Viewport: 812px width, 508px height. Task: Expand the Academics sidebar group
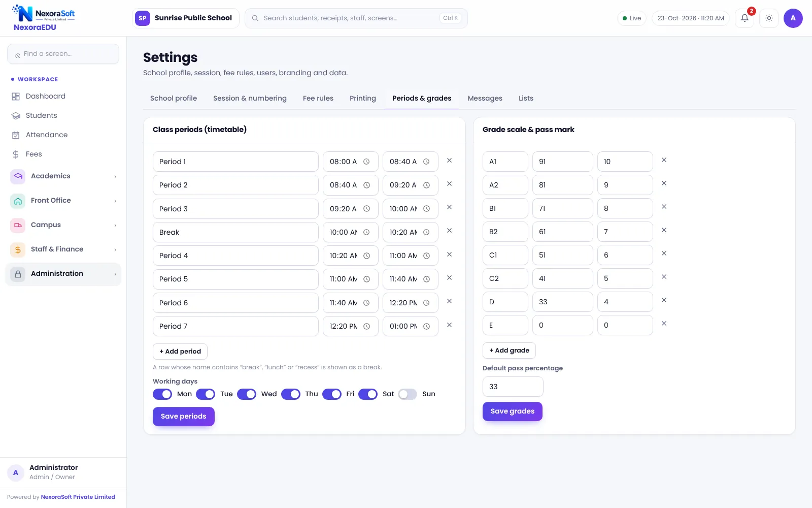(63, 176)
